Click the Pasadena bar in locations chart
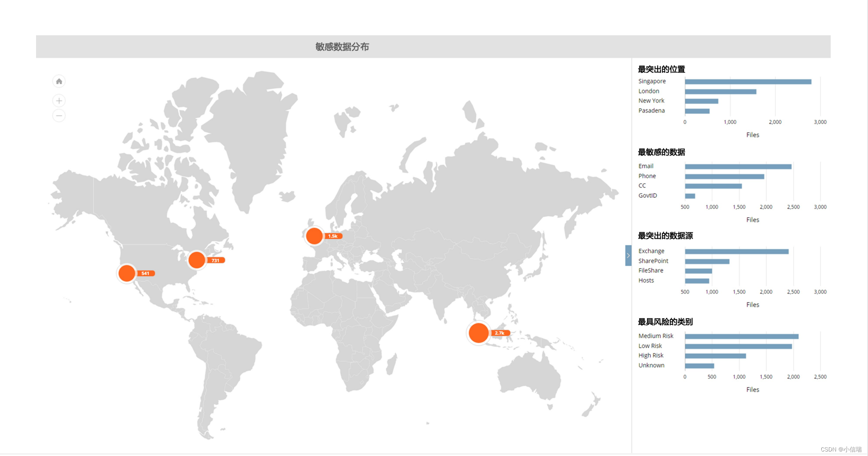Viewport: 868px width, 456px height. (697, 111)
